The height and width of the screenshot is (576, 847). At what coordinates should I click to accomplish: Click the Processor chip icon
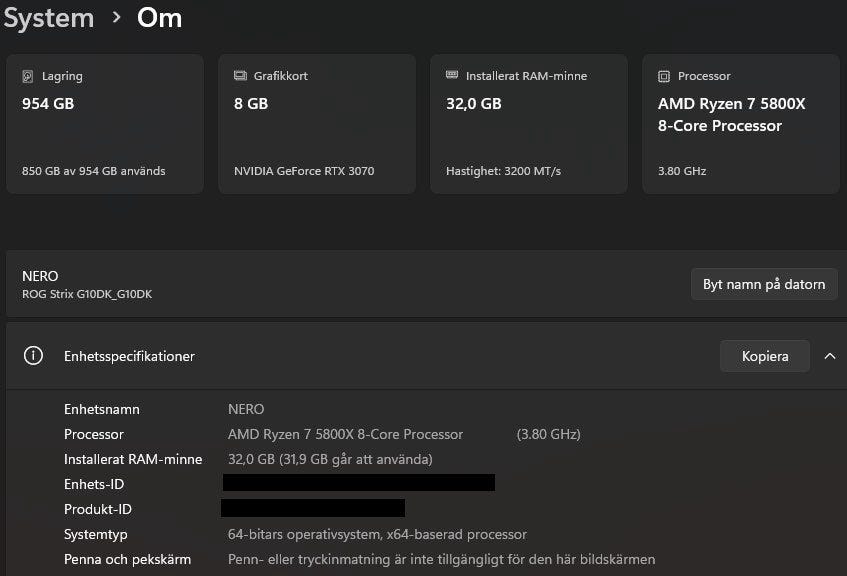click(664, 76)
